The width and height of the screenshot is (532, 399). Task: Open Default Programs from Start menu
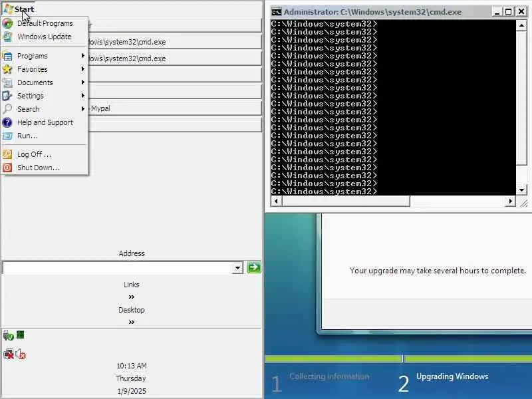tap(45, 23)
